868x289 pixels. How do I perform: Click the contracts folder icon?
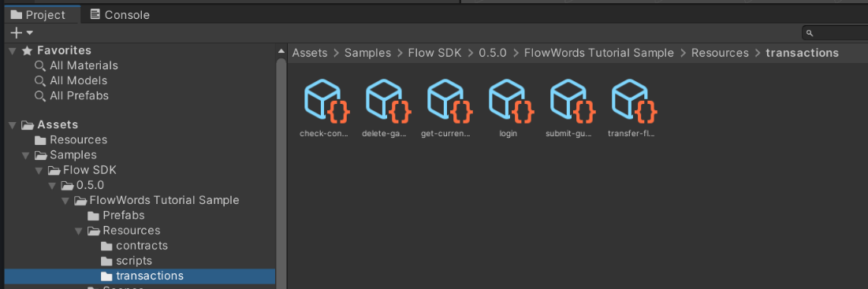pos(107,246)
